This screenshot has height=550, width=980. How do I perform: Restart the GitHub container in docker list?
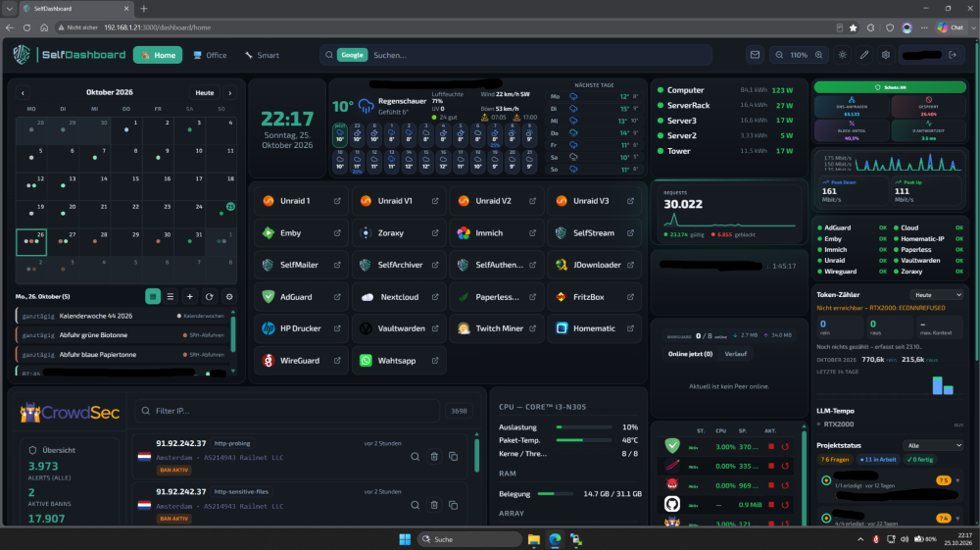[x=786, y=504]
